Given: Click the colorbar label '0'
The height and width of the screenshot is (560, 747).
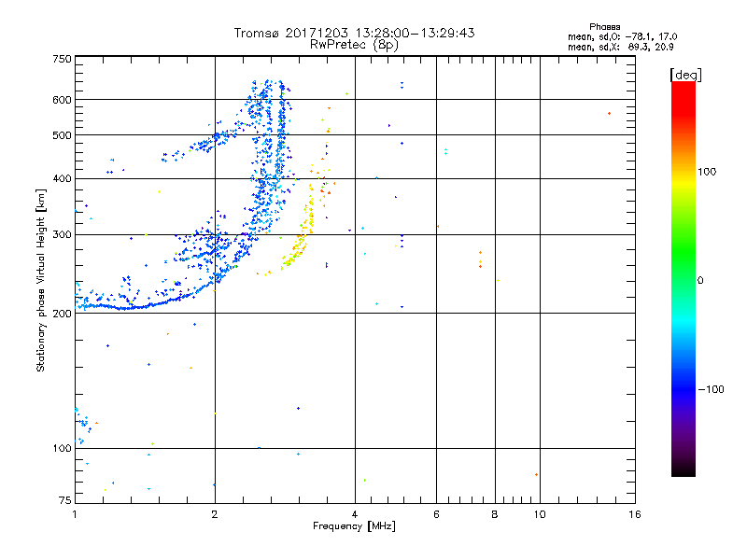Looking at the screenshot, I should (700, 280).
